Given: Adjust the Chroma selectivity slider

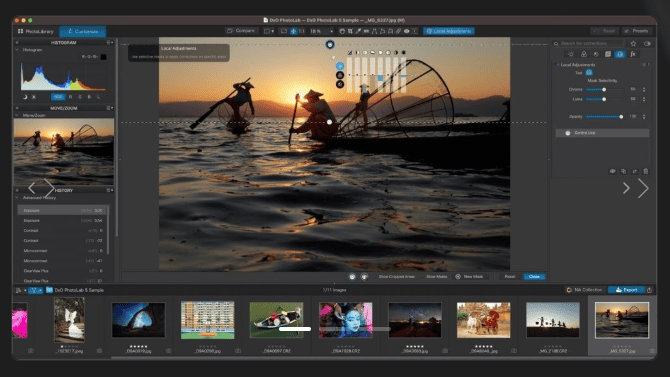Looking at the screenshot, I should (604, 89).
